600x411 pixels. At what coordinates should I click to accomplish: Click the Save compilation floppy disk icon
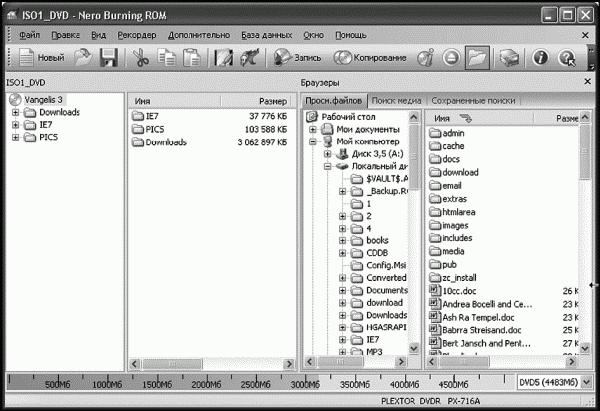pyautogui.click(x=109, y=58)
